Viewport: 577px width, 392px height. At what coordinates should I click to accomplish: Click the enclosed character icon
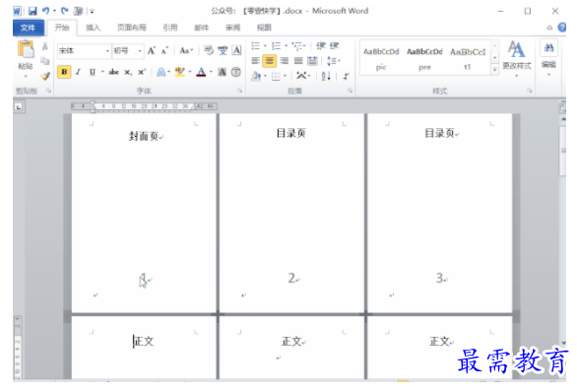pyautogui.click(x=236, y=72)
